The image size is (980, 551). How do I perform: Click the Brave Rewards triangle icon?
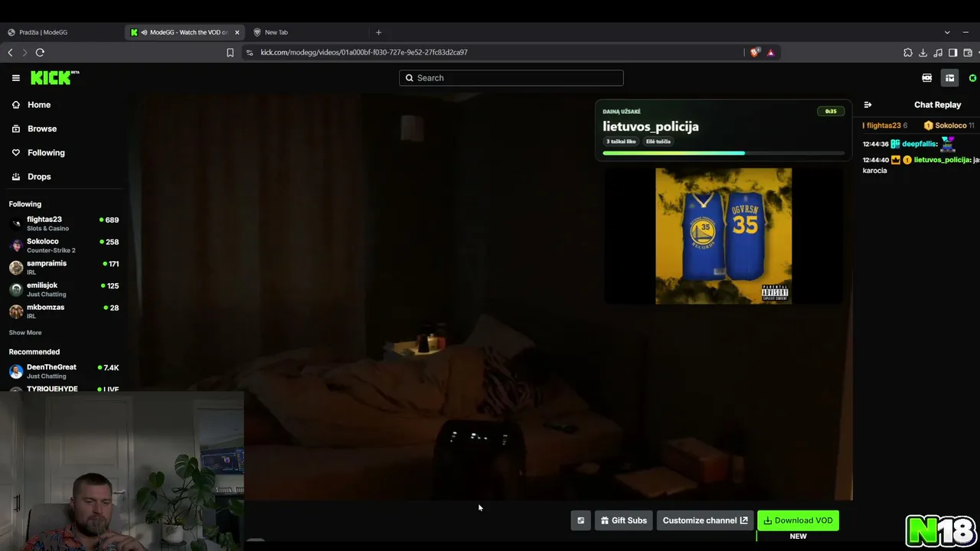pos(770,52)
